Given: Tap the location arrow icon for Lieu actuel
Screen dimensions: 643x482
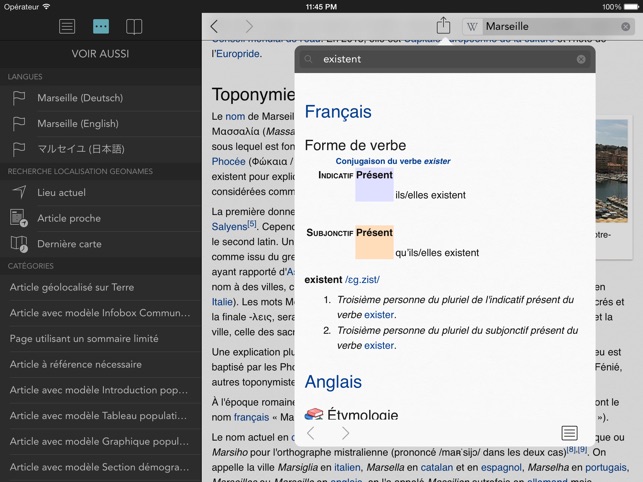Looking at the screenshot, I should (19, 192).
